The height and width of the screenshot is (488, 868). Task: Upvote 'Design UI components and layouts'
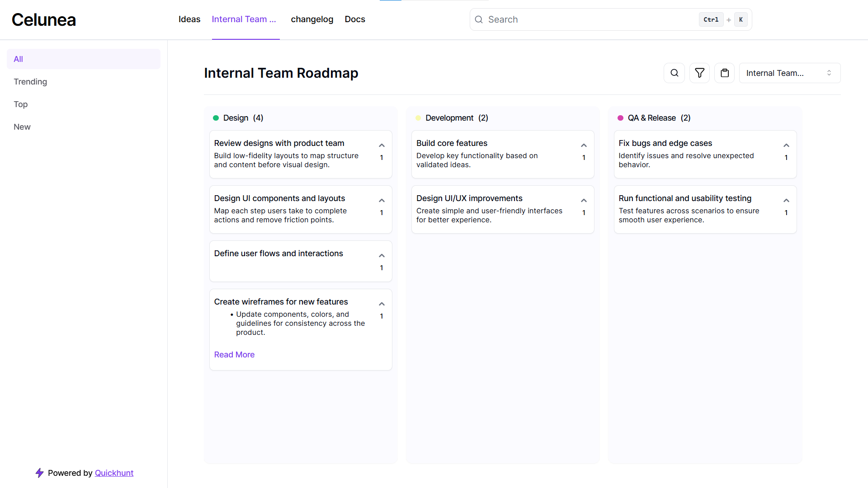(382, 201)
